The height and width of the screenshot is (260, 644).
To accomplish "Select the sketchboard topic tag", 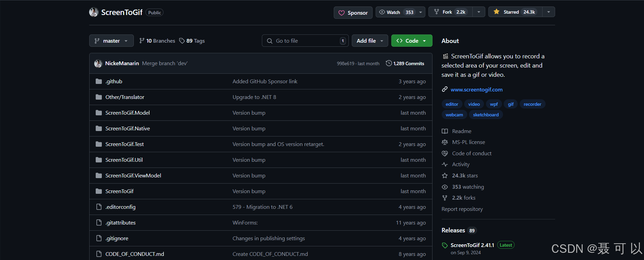I will pyautogui.click(x=486, y=115).
